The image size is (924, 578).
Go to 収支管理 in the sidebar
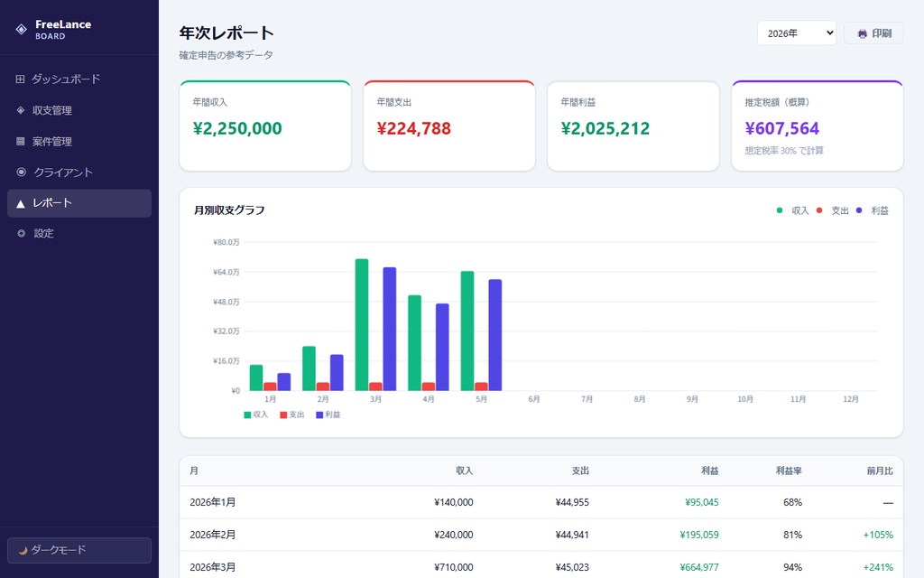(79, 110)
